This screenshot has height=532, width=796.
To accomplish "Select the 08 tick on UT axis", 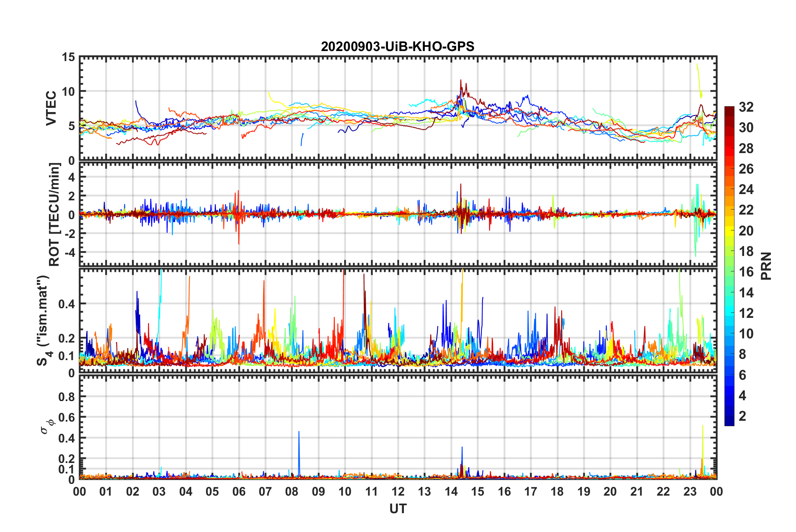I will coord(292,492).
